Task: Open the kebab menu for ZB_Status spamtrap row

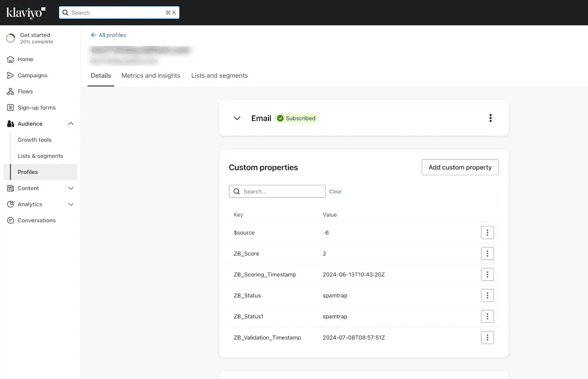Action: tap(488, 295)
